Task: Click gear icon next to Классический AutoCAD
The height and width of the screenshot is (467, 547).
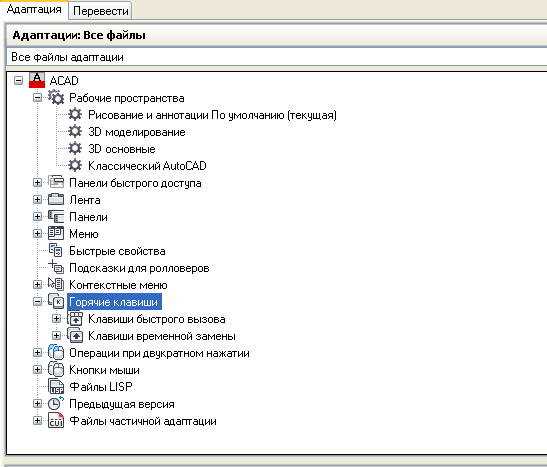Action: (75, 165)
